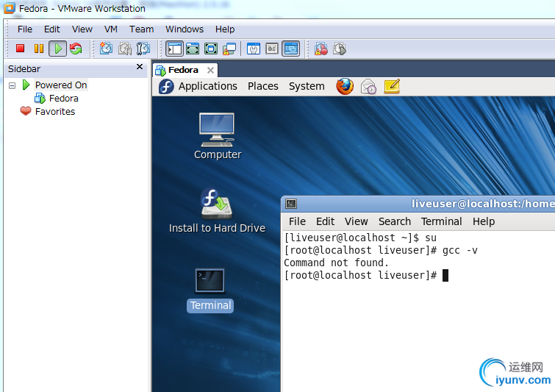Open the Edit menu in VMware
Viewport: 555px width, 392px height.
tap(51, 29)
